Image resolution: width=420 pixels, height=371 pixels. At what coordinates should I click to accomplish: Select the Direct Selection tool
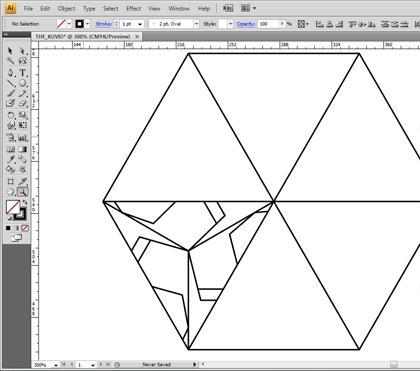[22, 51]
